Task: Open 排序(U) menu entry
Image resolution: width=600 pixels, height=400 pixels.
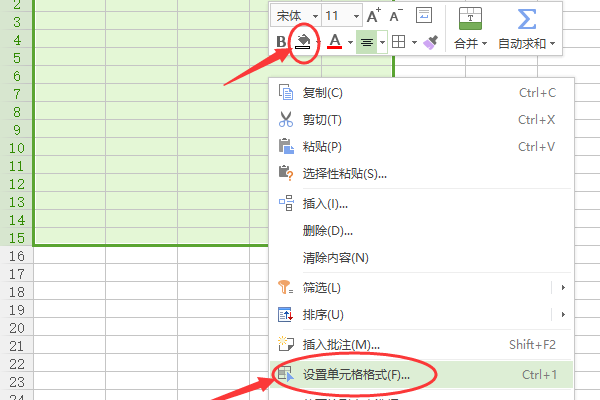Action: coord(421,315)
